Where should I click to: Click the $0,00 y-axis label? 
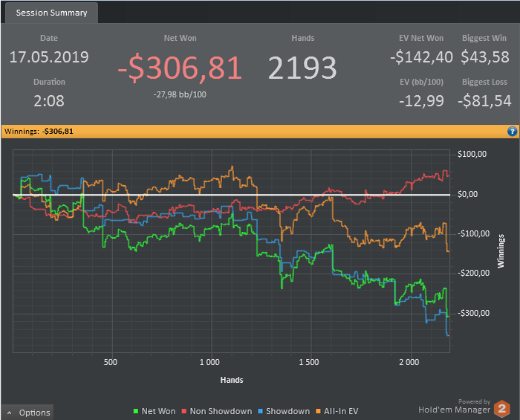point(467,194)
